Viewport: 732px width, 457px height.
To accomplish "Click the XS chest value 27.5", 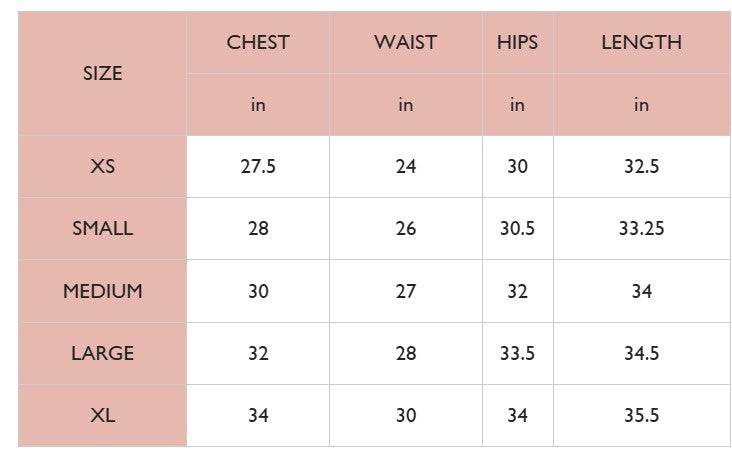I will coord(257,166).
